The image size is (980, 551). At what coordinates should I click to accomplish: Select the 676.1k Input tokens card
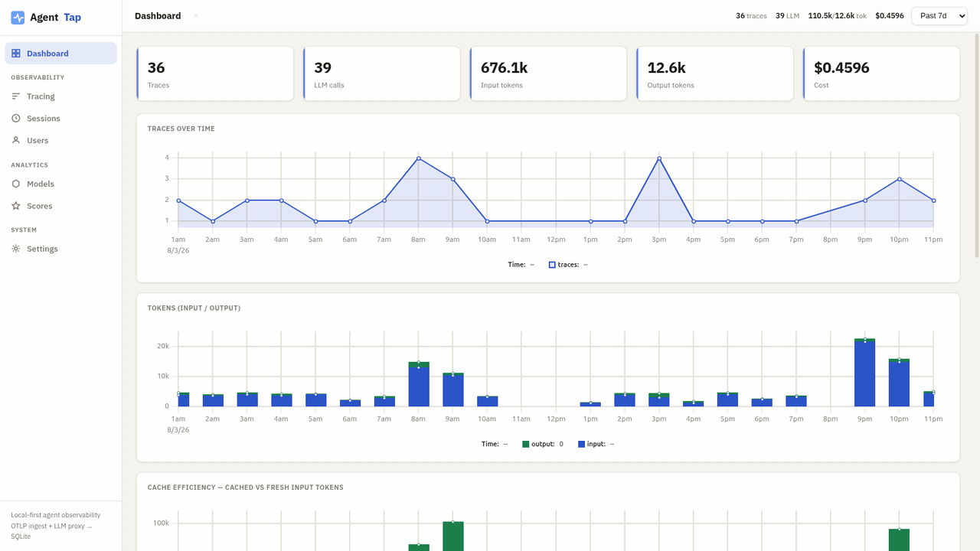tap(548, 73)
